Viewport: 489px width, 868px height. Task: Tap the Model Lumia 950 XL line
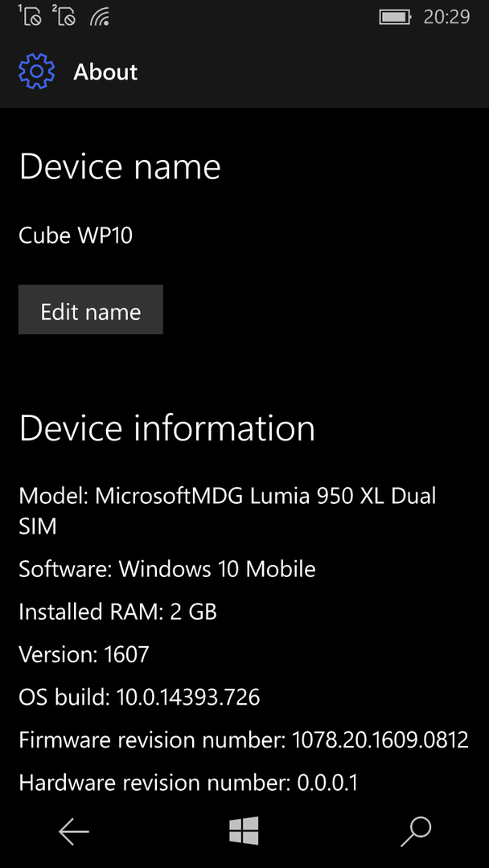pyautogui.click(x=228, y=511)
